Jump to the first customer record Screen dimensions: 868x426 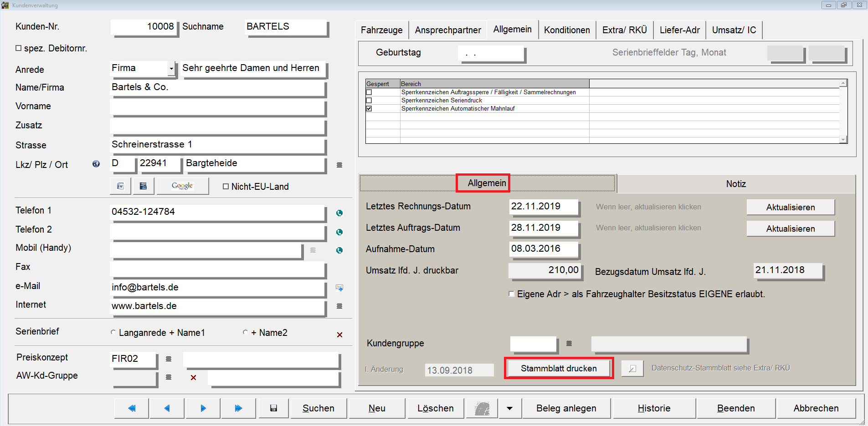tap(132, 408)
